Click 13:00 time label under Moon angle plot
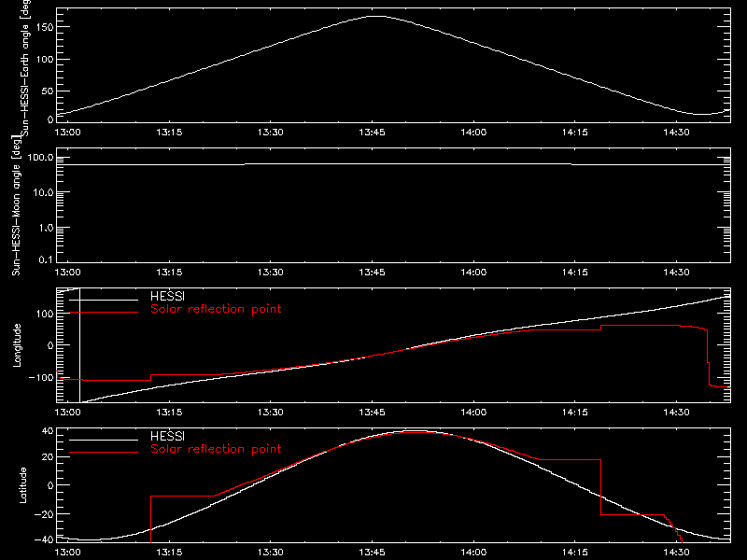The height and width of the screenshot is (560, 747). [67, 272]
